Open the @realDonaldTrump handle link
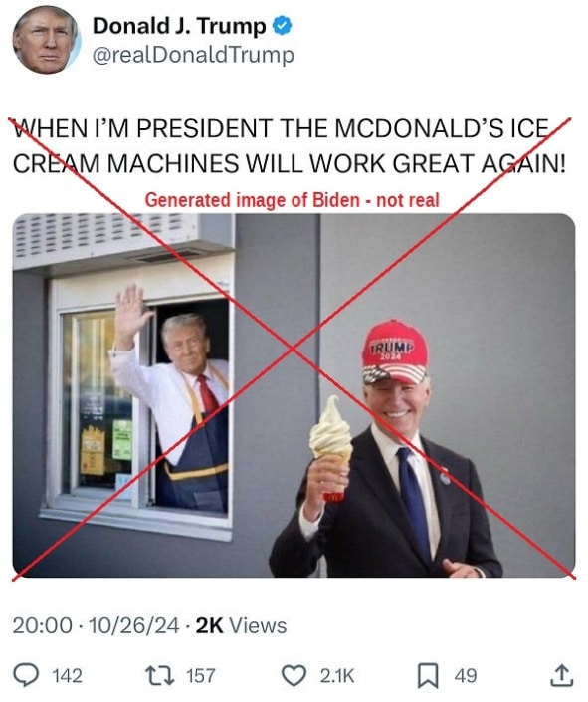The image size is (588, 702). tap(193, 55)
